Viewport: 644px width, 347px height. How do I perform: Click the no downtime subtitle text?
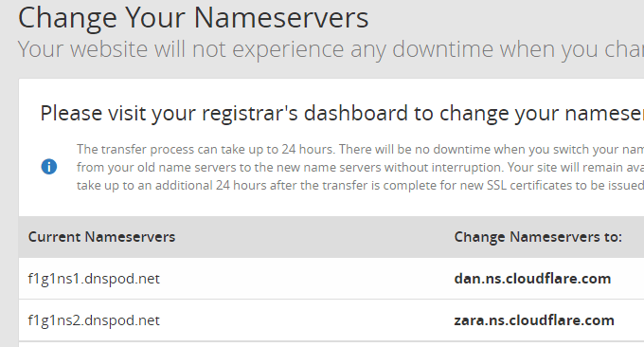pos(331,49)
